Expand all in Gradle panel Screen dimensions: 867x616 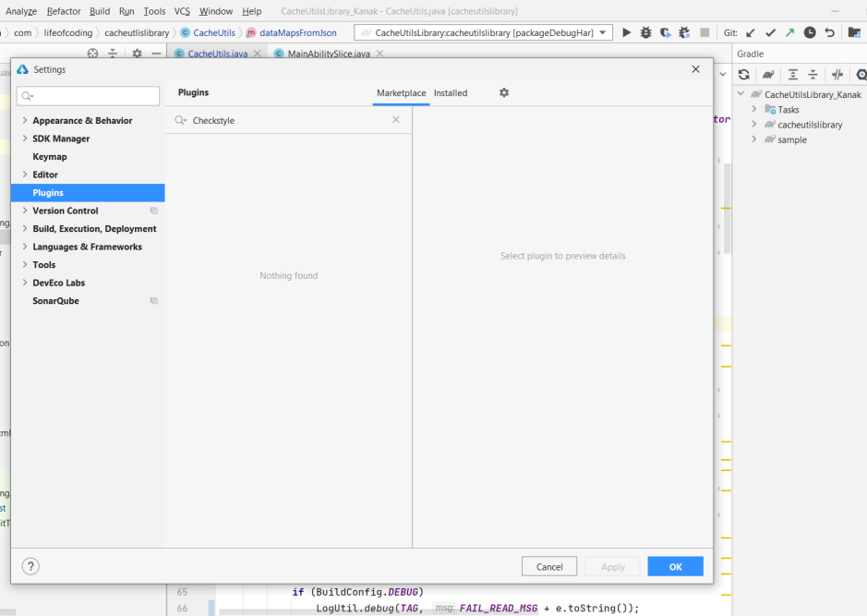pos(793,74)
